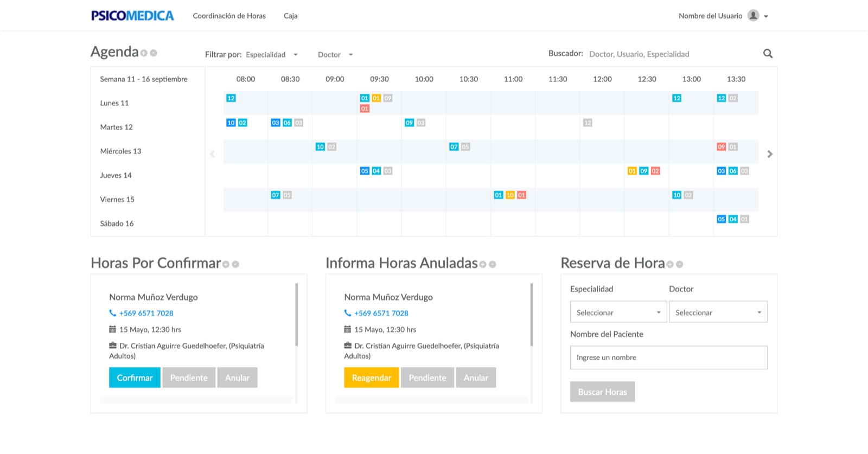868x454 pixels.
Task: Click phone icon in Informa Horas Anuladas card
Action: click(x=347, y=313)
